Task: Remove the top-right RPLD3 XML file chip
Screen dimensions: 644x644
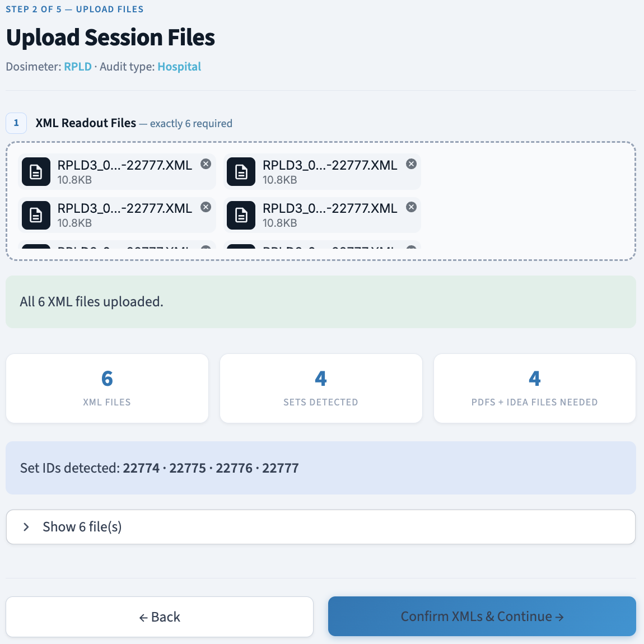Action: 411,164
